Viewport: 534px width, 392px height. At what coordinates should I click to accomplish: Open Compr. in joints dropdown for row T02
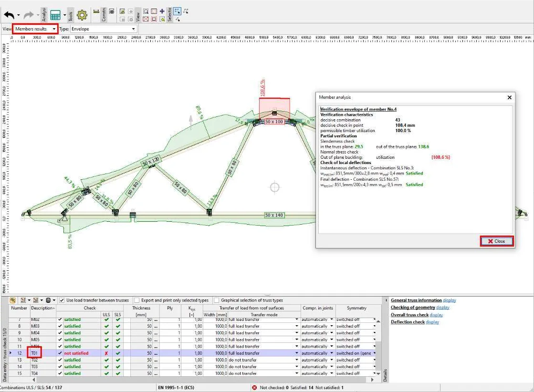[331, 360]
